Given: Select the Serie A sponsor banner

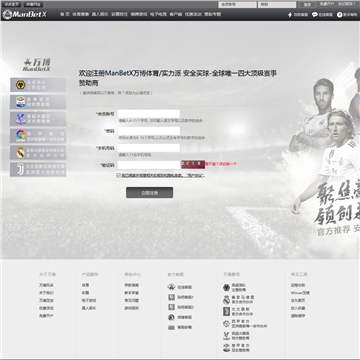Looking at the screenshot, I should click(38, 102).
